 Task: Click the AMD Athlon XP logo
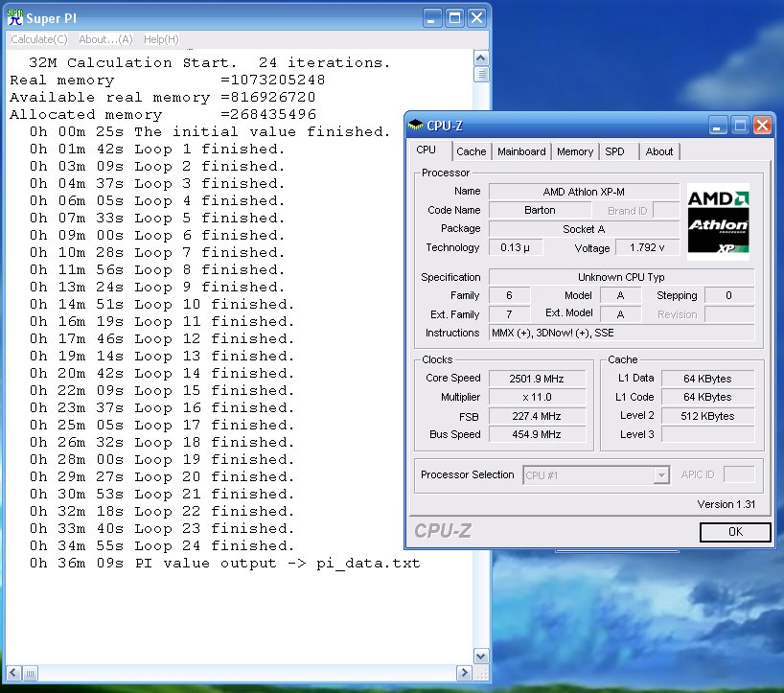[718, 221]
